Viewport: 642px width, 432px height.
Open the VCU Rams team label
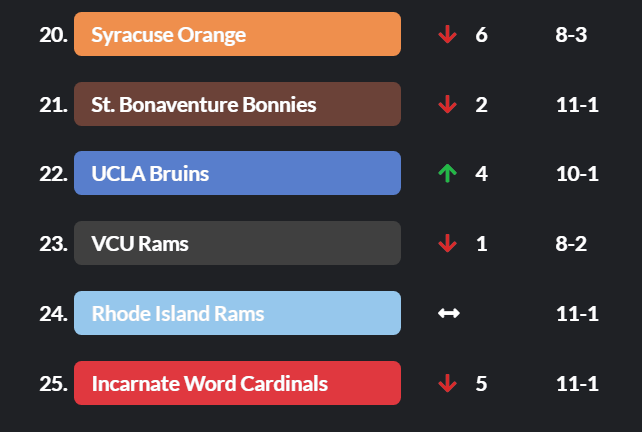[x=237, y=243]
